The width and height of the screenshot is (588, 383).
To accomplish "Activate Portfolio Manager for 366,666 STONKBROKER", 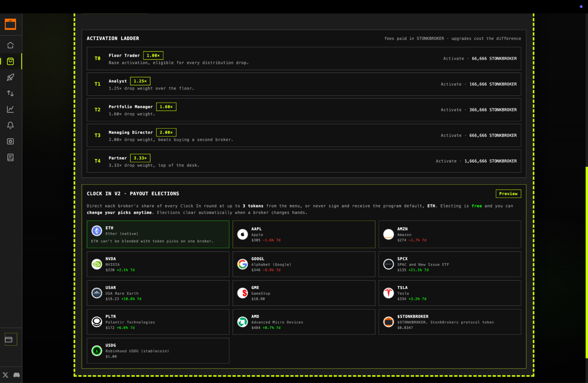I will (x=478, y=110).
